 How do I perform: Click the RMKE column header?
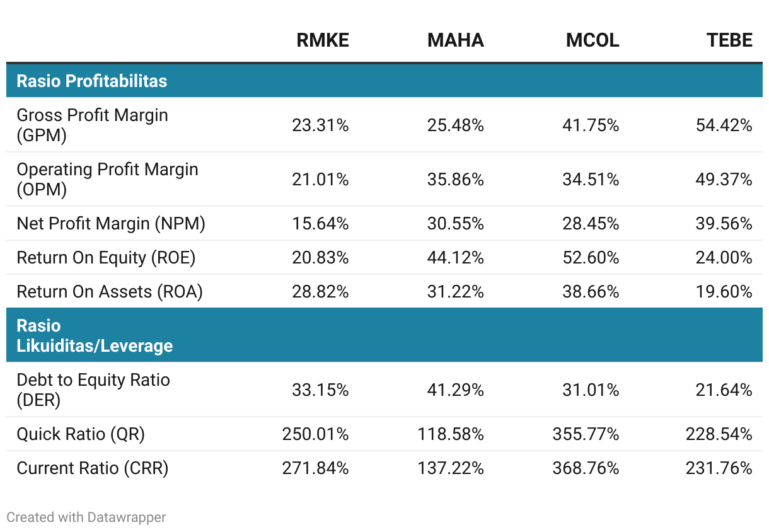[323, 40]
